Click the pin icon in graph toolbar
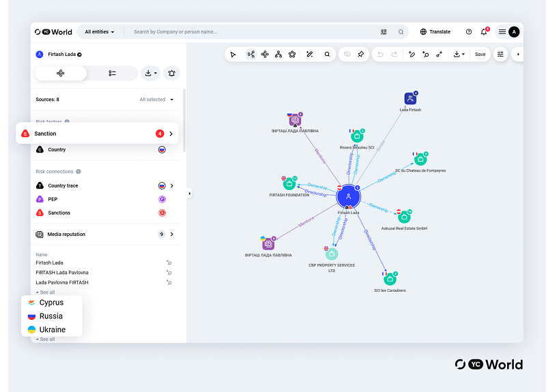 click(x=360, y=54)
